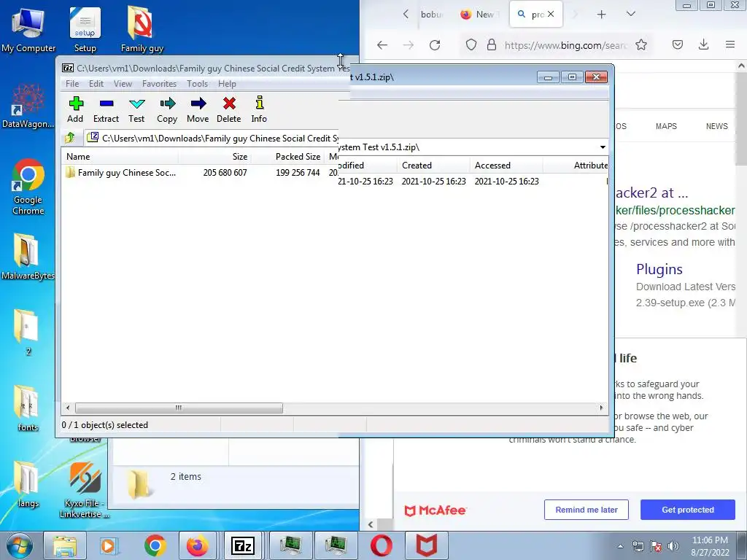Go up one folder level in 7-Zip
747x560 pixels.
coord(70,138)
